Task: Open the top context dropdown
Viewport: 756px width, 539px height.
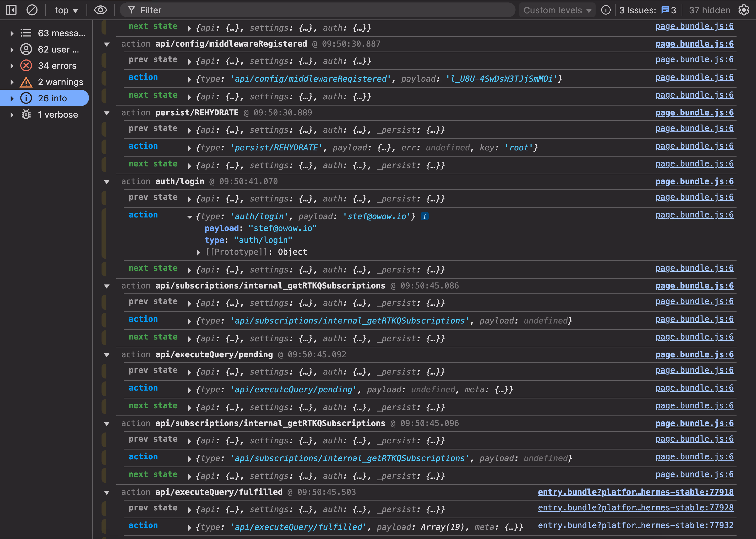Action: (66, 10)
